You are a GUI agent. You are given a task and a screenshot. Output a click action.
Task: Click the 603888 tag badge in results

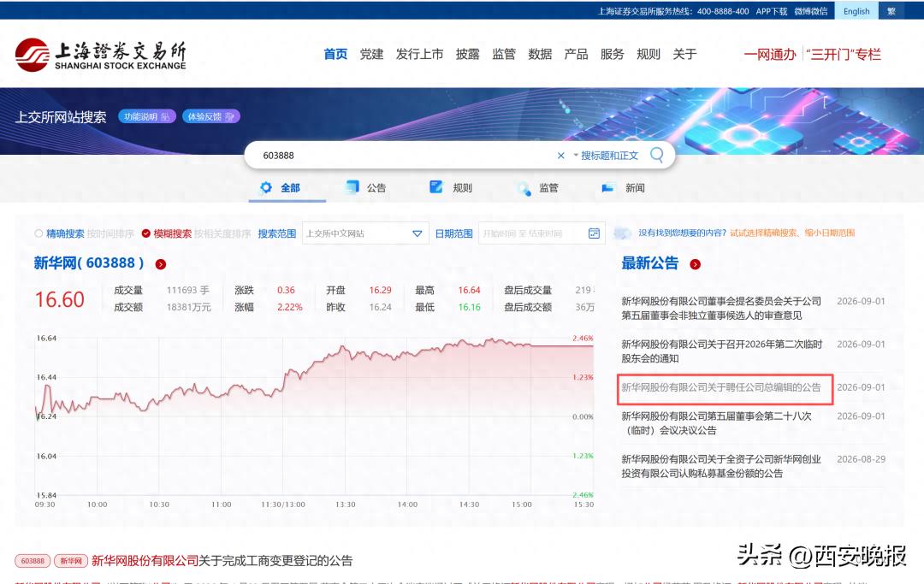coord(33,561)
